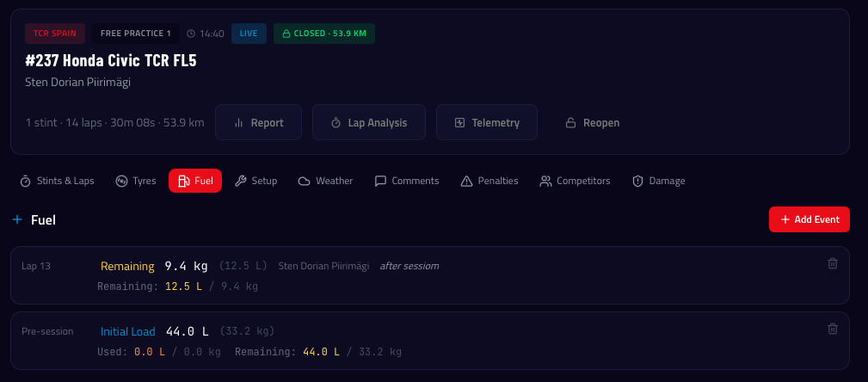Open Lap Analysis view

pos(368,122)
